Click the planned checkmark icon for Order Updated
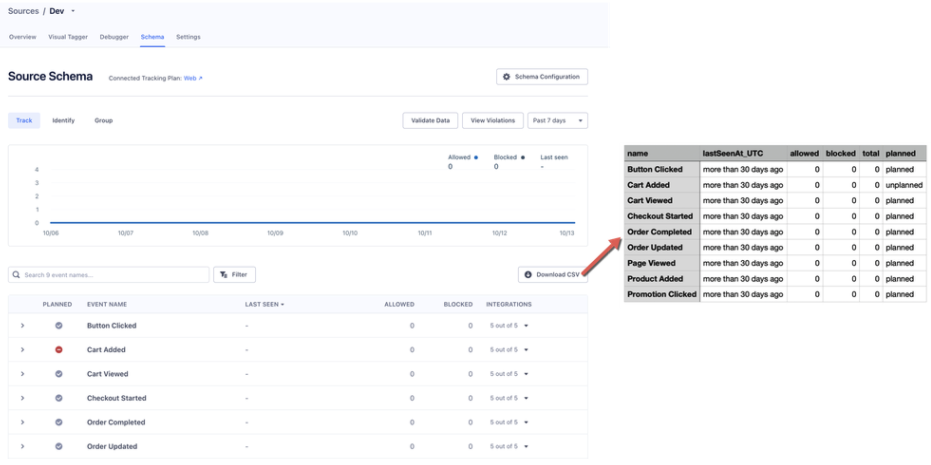Image resolution: width=931 pixels, height=465 pixels. click(x=59, y=446)
